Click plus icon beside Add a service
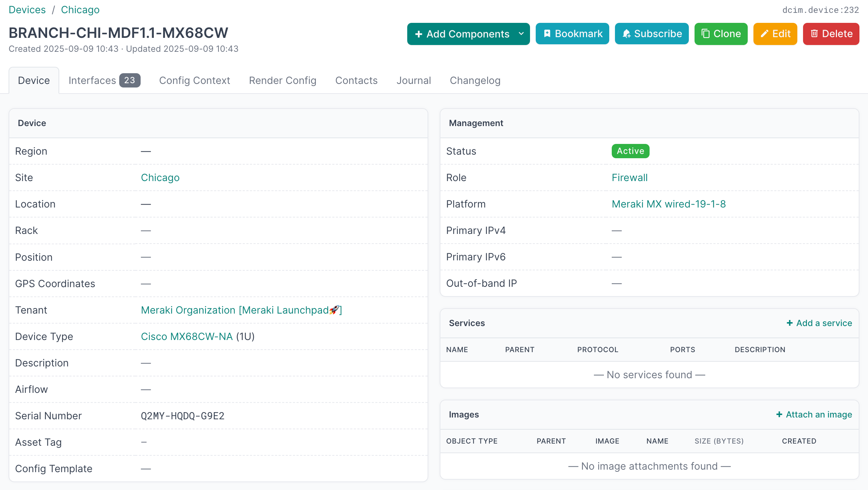This screenshot has height=490, width=868. pos(789,323)
